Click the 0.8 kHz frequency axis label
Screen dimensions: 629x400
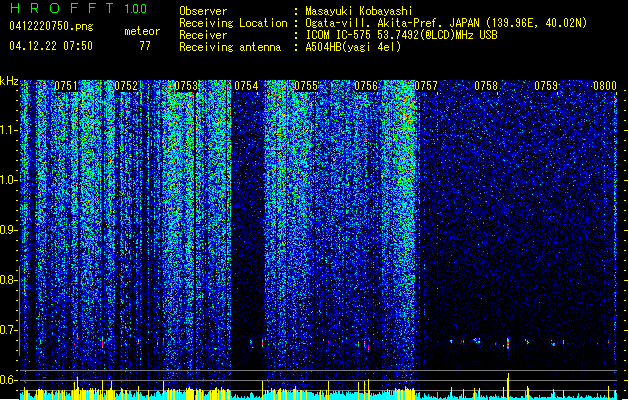tap(9, 280)
